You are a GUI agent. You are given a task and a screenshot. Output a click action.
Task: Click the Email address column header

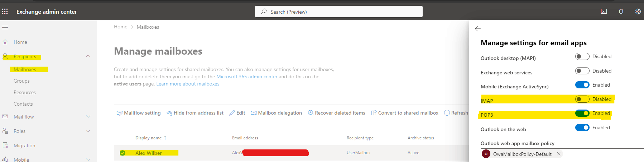point(245,138)
